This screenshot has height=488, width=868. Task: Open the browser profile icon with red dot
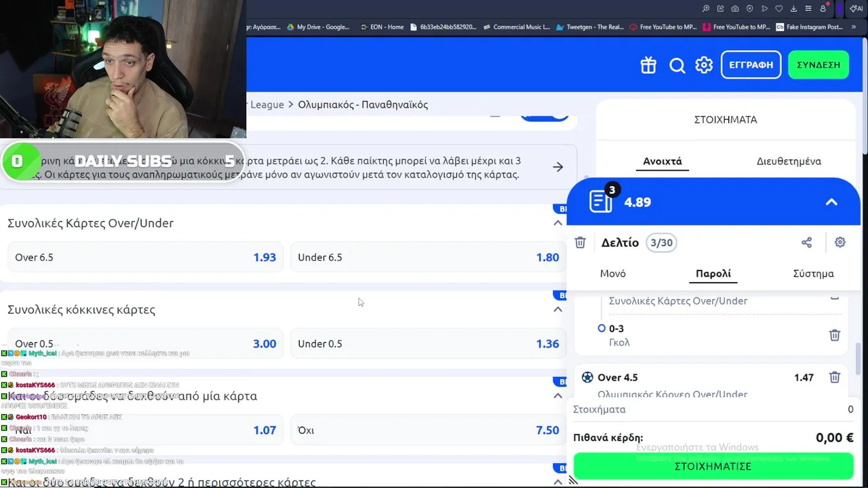point(823,9)
